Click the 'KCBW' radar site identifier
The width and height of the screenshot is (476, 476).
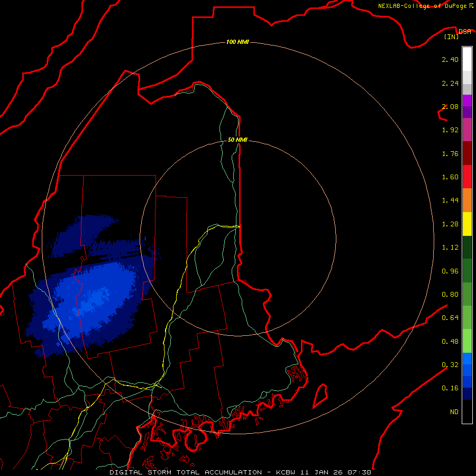(286, 472)
